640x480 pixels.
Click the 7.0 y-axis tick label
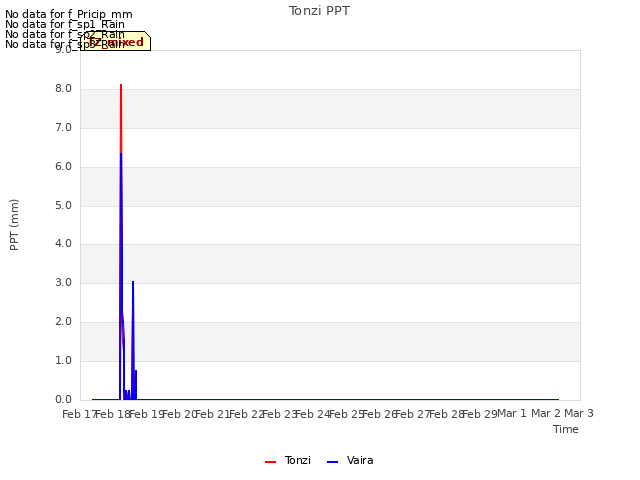(x=63, y=128)
